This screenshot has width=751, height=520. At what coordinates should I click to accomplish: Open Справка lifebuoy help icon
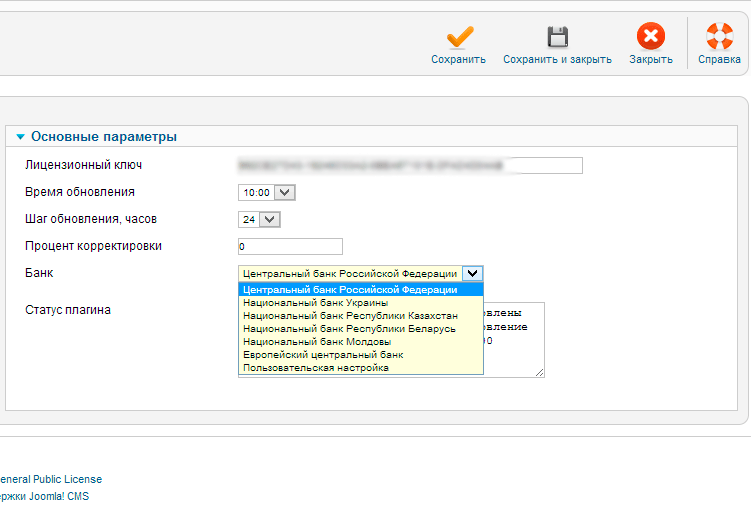719,38
